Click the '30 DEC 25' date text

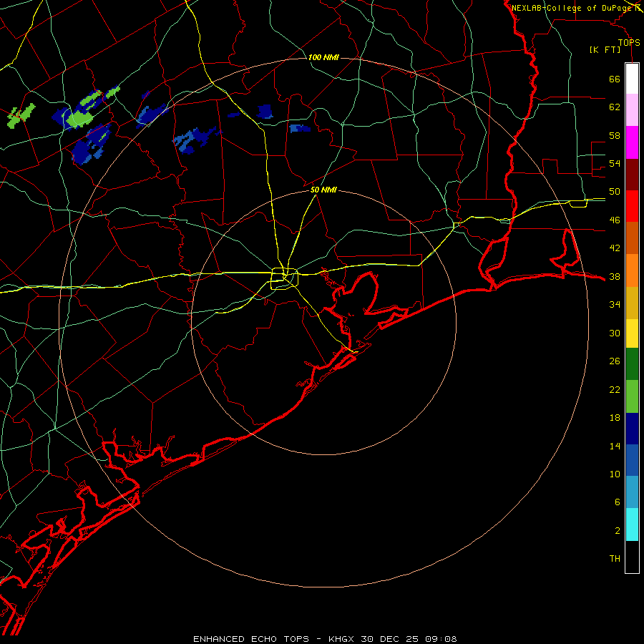pos(390,639)
